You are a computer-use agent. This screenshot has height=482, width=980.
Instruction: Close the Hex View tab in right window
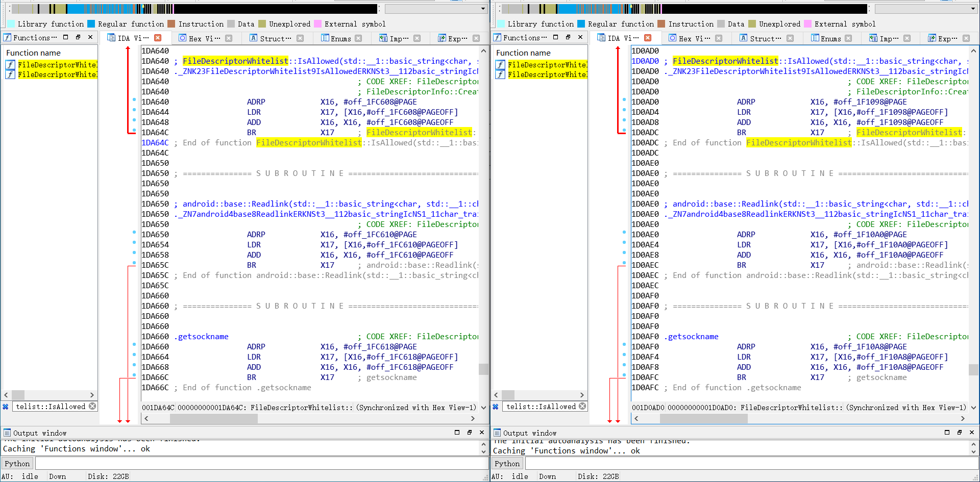tap(719, 38)
